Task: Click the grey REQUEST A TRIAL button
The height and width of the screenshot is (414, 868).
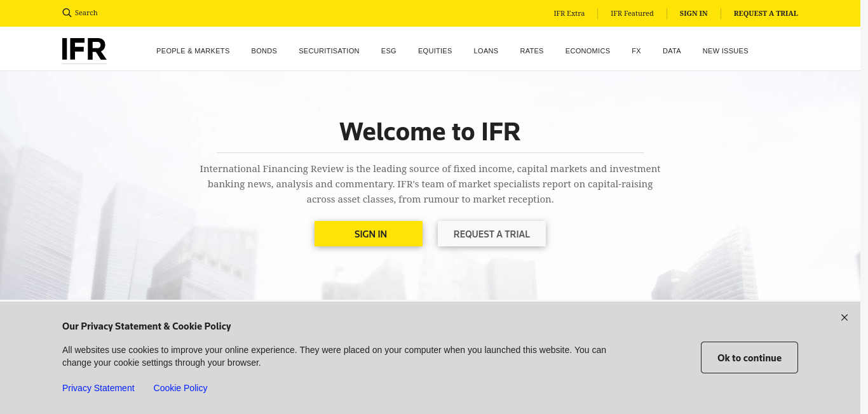Action: click(492, 234)
